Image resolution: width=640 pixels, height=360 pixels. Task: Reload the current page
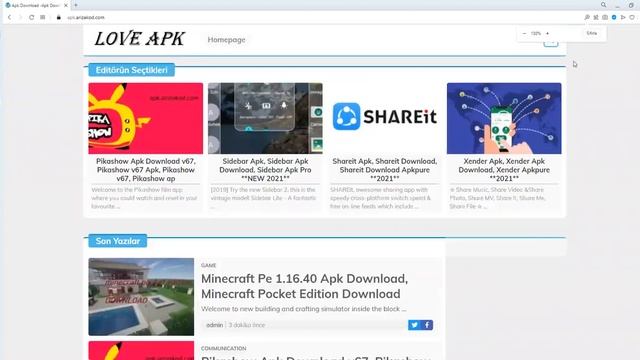(x=31, y=18)
